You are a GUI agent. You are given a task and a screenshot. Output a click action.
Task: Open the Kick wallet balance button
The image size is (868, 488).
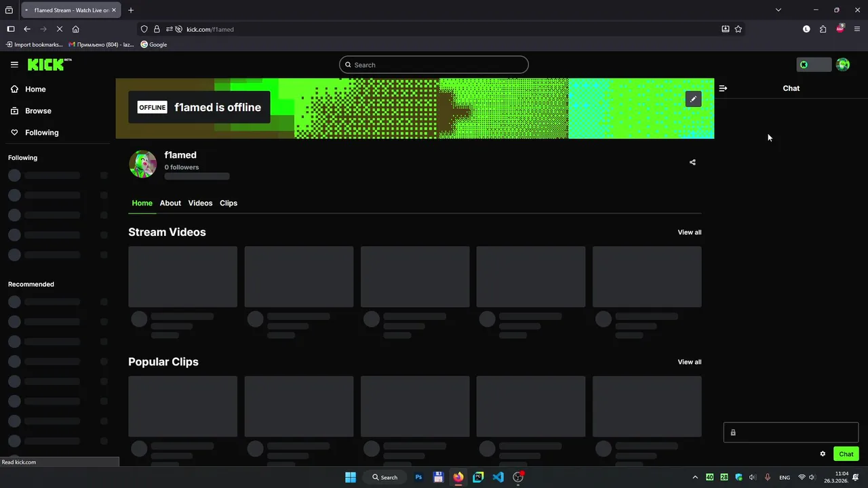(x=814, y=64)
